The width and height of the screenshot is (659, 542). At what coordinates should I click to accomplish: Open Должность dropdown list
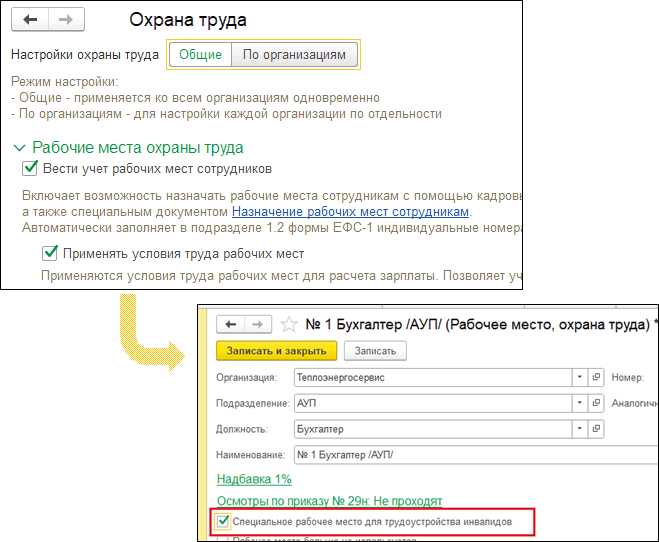[579, 429]
